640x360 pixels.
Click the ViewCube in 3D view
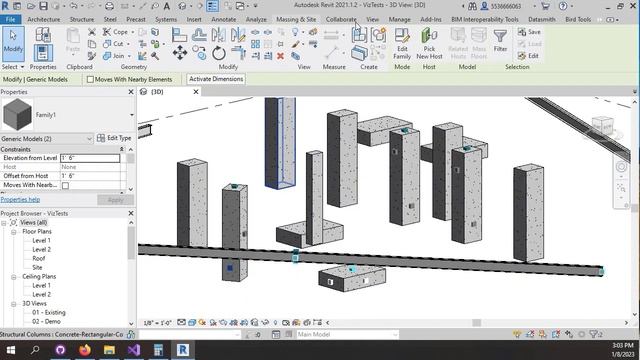point(603,125)
